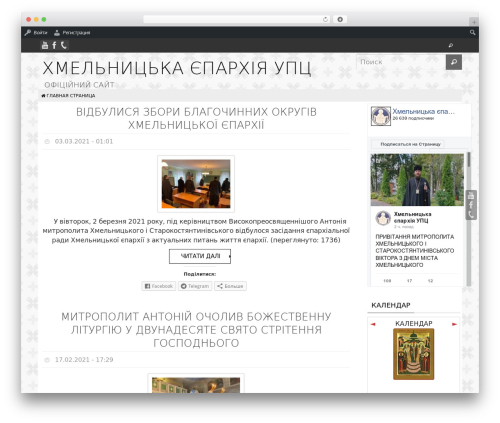
Task: Click the phone icon in dark toolbar
Action: [64, 45]
